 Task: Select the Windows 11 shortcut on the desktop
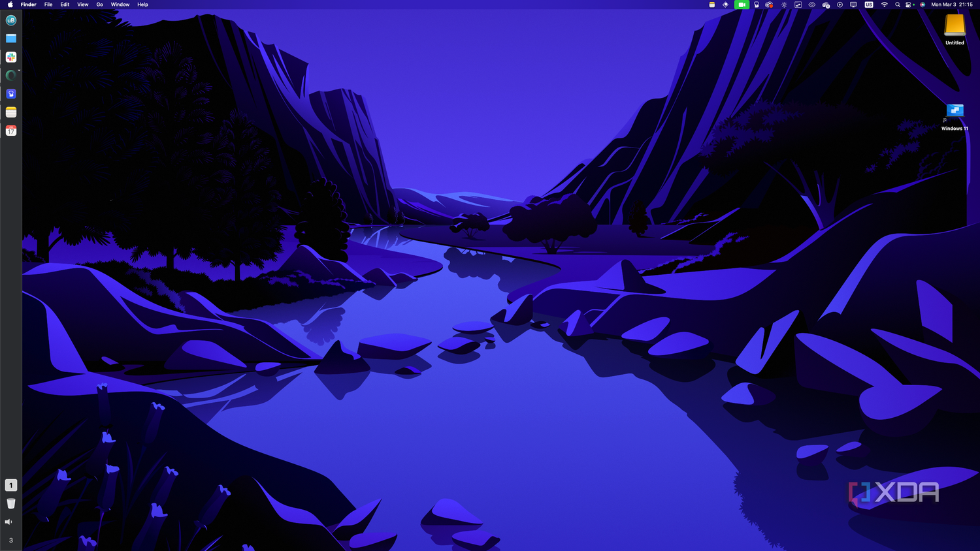tap(955, 112)
